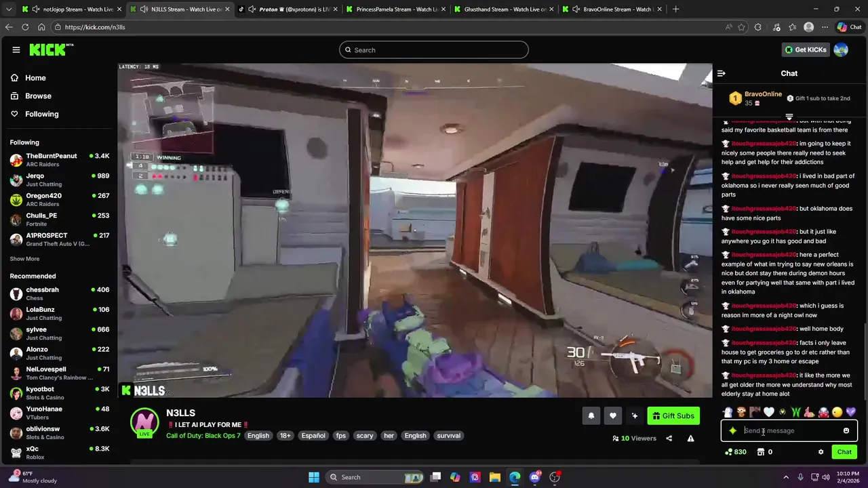Open a new browser tab
Screen dimensions: 868x488
tap(675, 9)
